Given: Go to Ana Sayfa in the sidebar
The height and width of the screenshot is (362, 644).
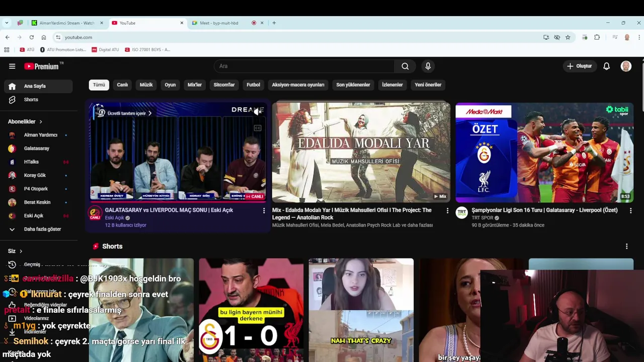Looking at the screenshot, I should click(x=38, y=86).
